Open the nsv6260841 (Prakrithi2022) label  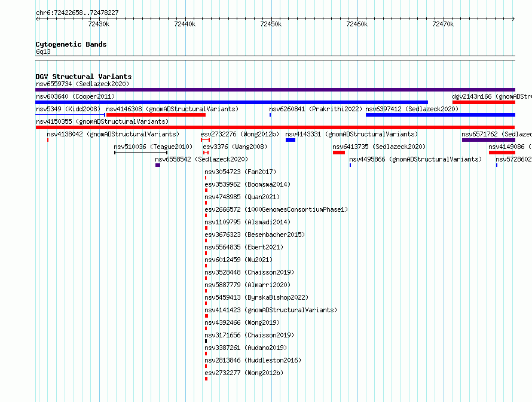[x=316, y=109]
